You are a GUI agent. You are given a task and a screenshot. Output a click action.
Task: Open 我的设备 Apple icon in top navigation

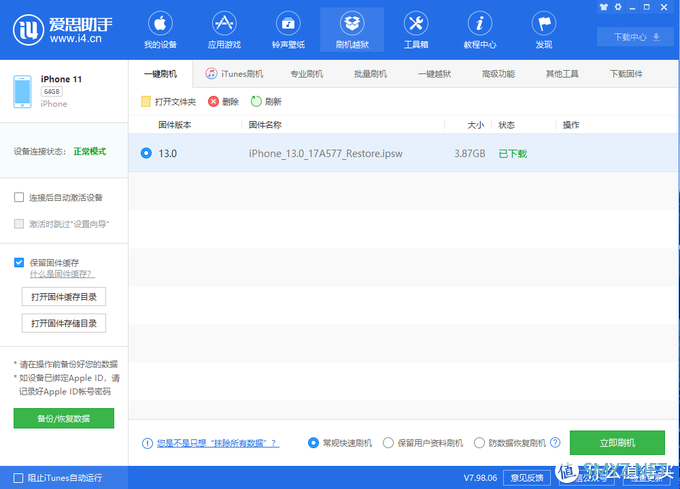[160, 23]
